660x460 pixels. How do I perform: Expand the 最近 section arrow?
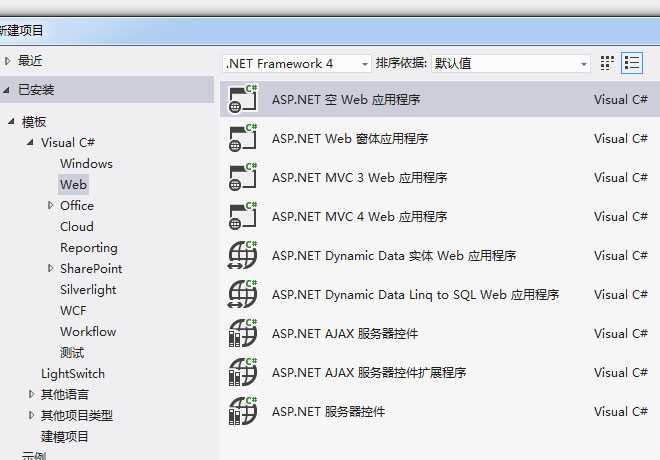click(x=7, y=61)
